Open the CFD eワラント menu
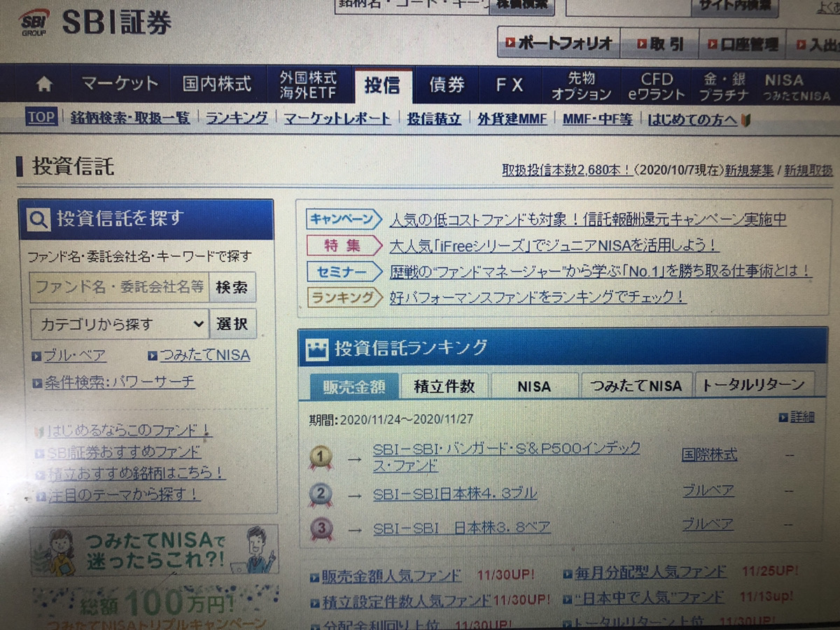Image resolution: width=840 pixels, height=630 pixels. 657,86
